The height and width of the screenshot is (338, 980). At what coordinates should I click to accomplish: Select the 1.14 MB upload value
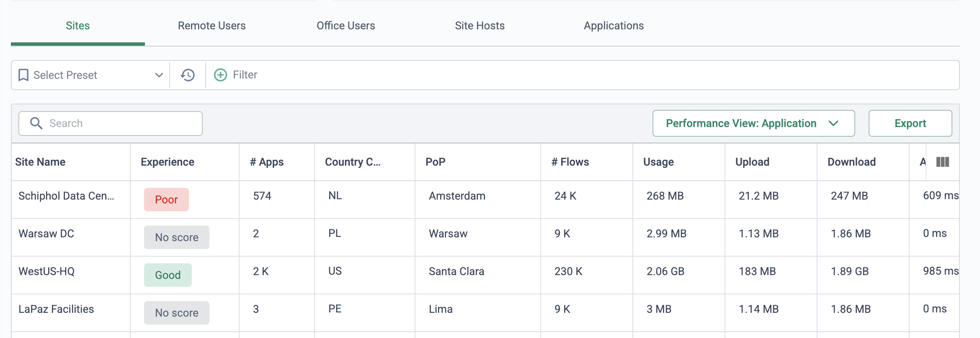[758, 309]
